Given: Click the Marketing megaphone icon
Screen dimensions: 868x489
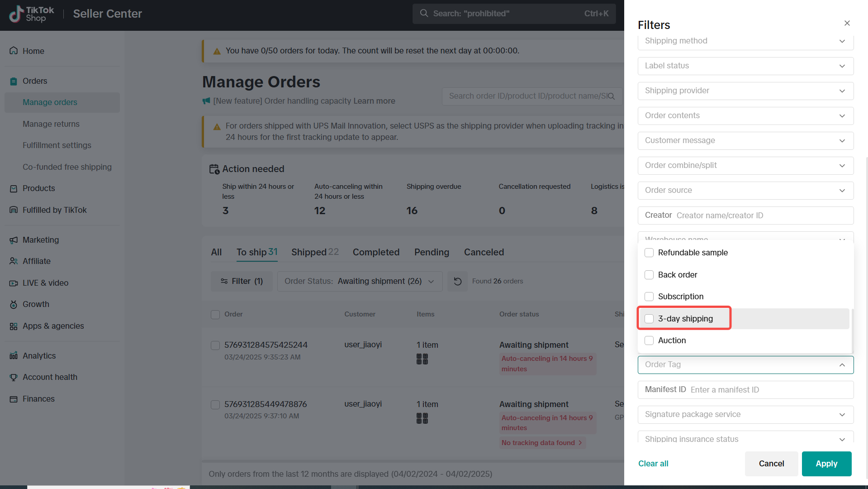Looking at the screenshot, I should (x=14, y=240).
